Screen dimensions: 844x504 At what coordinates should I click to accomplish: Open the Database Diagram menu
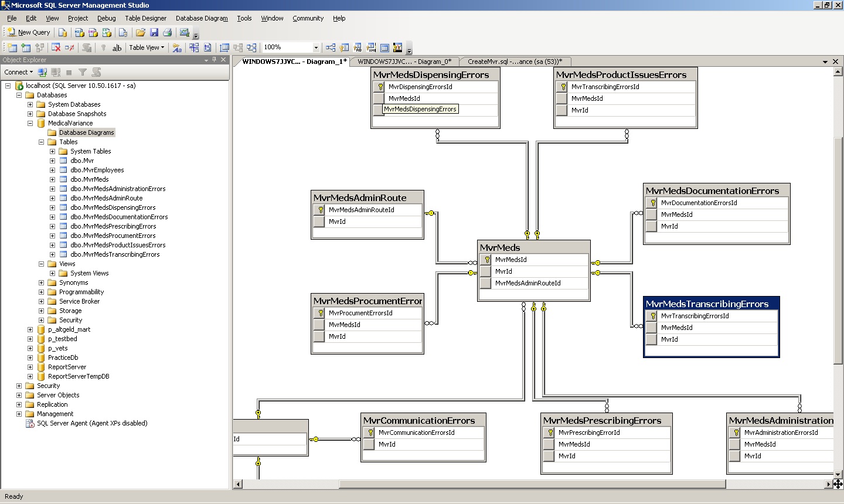pyautogui.click(x=202, y=18)
